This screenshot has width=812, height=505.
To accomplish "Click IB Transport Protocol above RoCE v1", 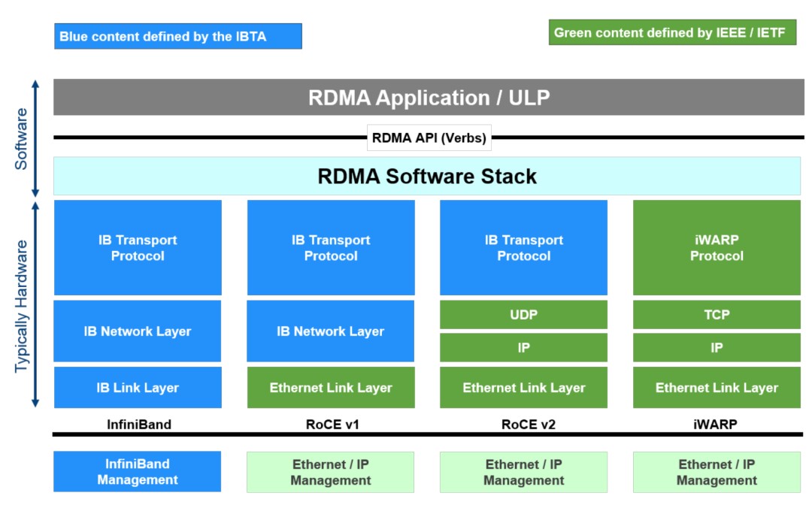I will coord(331,248).
